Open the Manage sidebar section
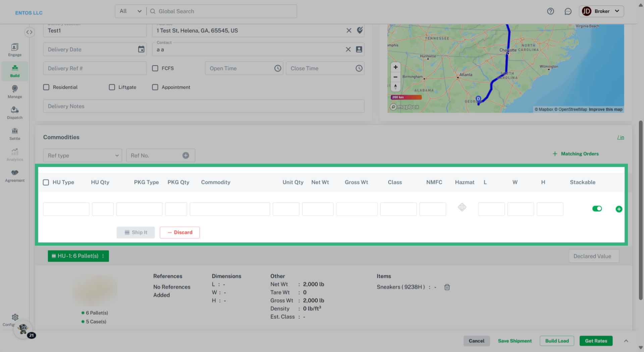The image size is (644, 352). [x=15, y=92]
